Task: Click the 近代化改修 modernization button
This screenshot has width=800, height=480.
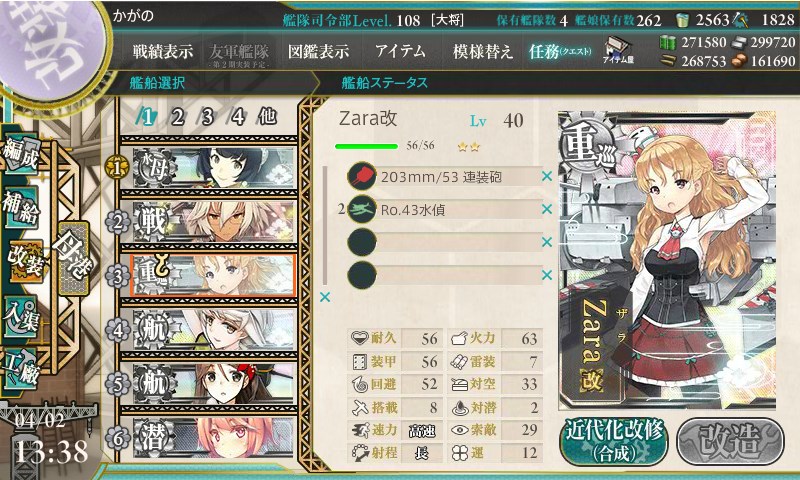Action: (615, 442)
